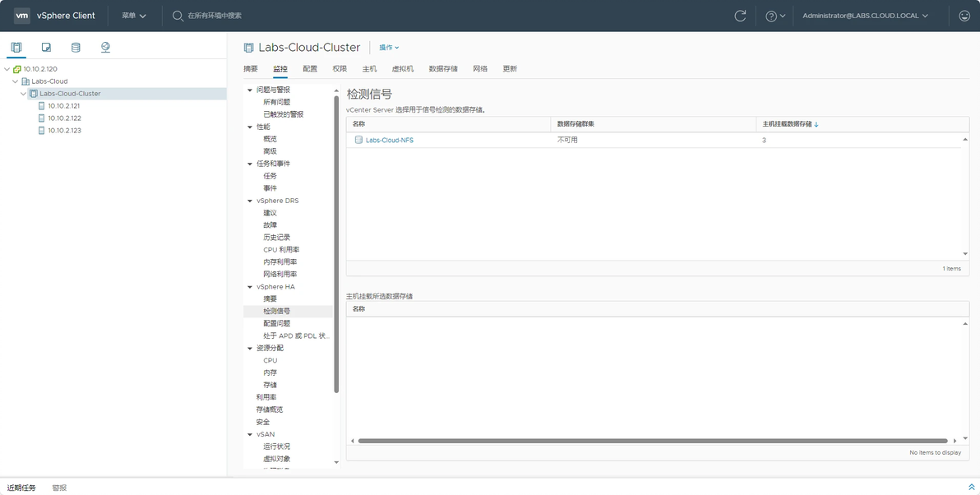Click the smiley feedback icon
Image resolution: width=980 pixels, height=495 pixels.
point(964,16)
